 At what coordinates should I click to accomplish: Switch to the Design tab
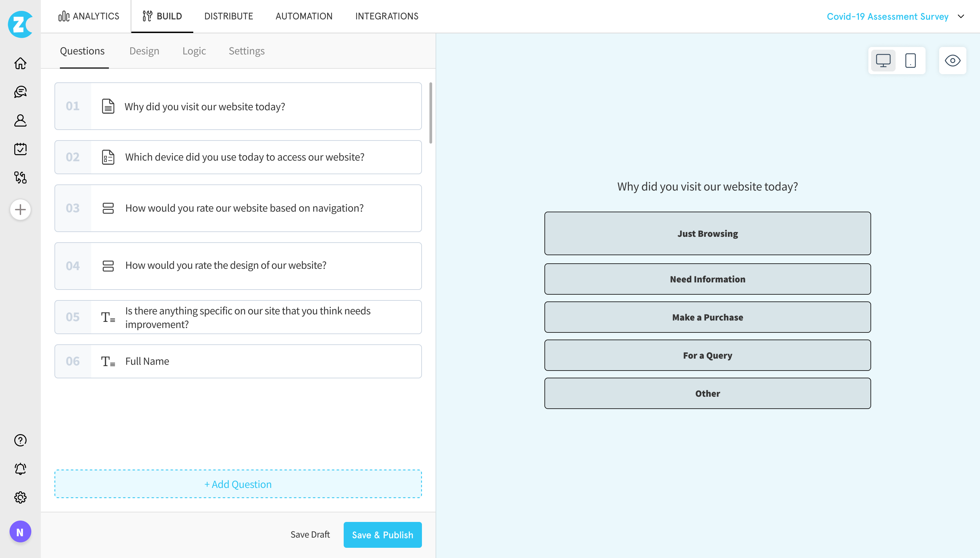tap(144, 51)
